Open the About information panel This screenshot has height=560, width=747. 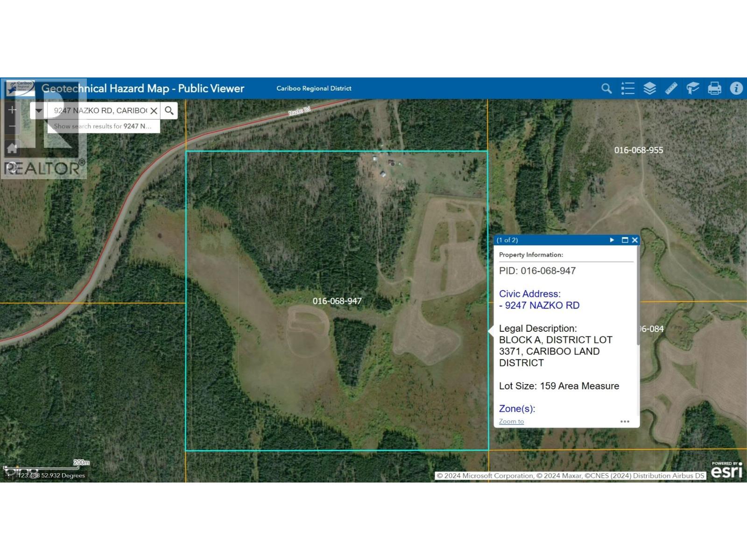click(734, 88)
